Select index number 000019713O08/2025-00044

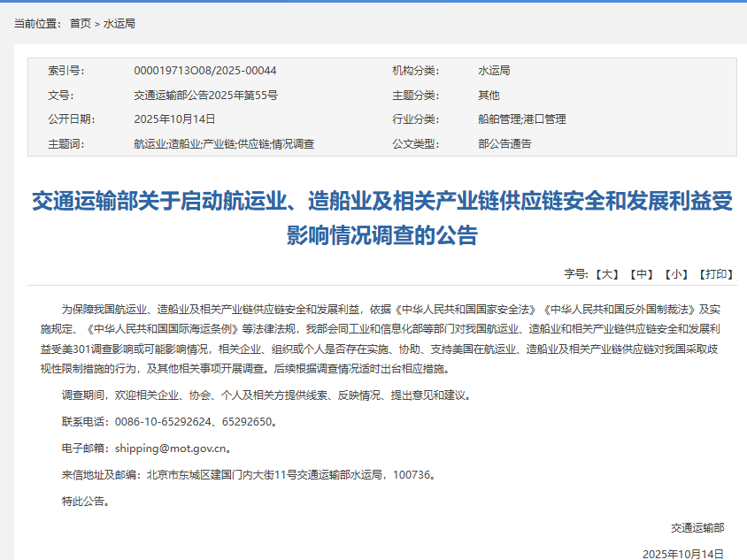(204, 71)
